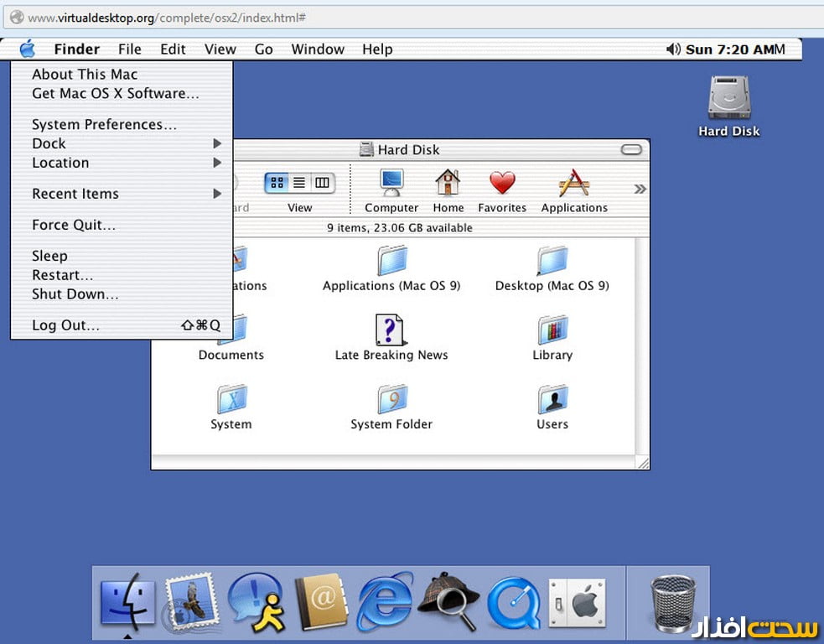Switch to column view mode
Viewport: 824px width, 644px height.
pyautogui.click(x=322, y=183)
